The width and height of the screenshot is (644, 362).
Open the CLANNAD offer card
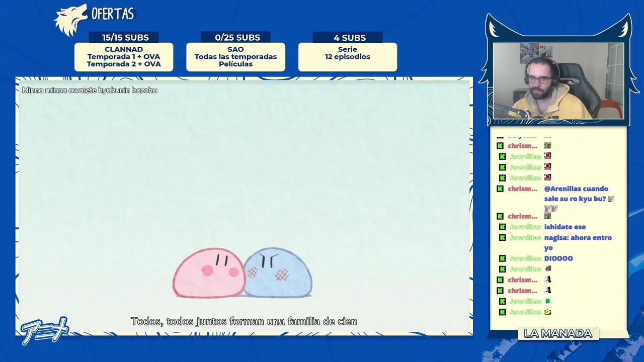[x=124, y=57]
